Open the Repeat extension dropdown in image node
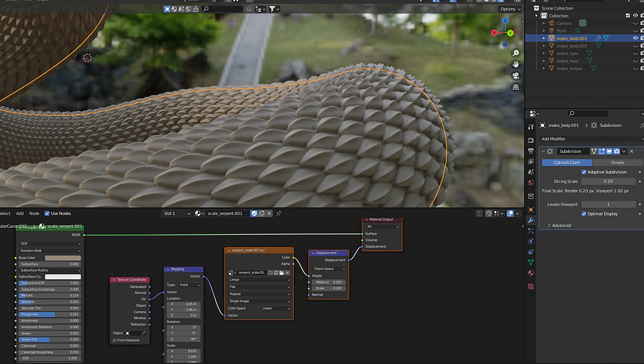The image size is (644, 364). click(259, 294)
